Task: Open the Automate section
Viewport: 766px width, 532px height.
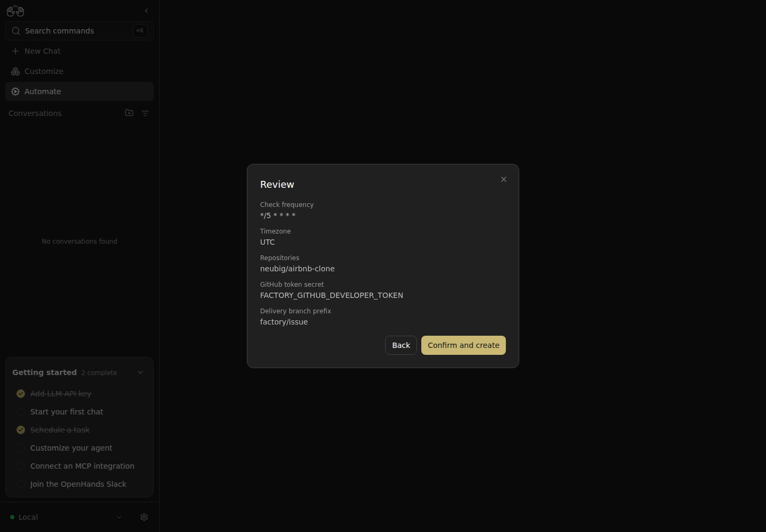Action: pyautogui.click(x=79, y=92)
